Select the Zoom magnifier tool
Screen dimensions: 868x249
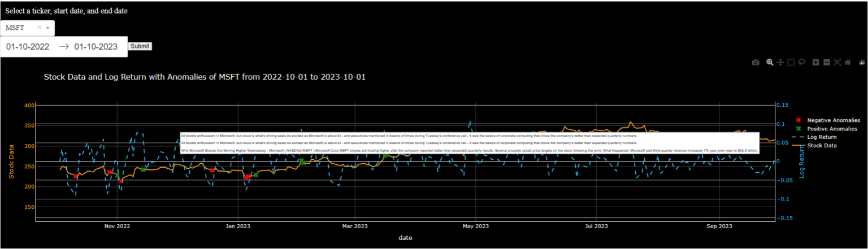pyautogui.click(x=770, y=63)
